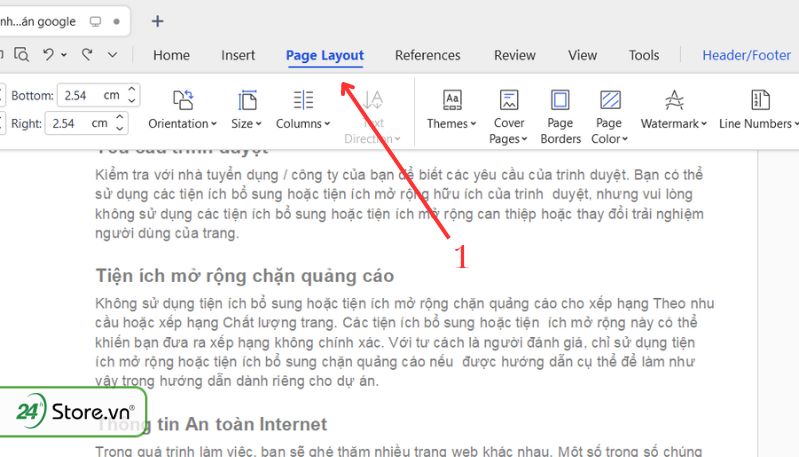Open the View tab

(582, 55)
